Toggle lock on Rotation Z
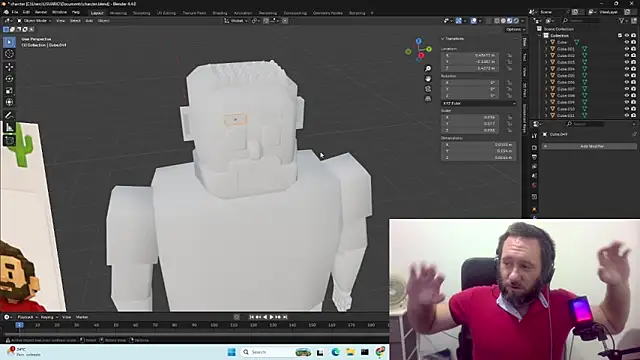Screen dimensions: 640x360 pyautogui.click(x=509, y=96)
